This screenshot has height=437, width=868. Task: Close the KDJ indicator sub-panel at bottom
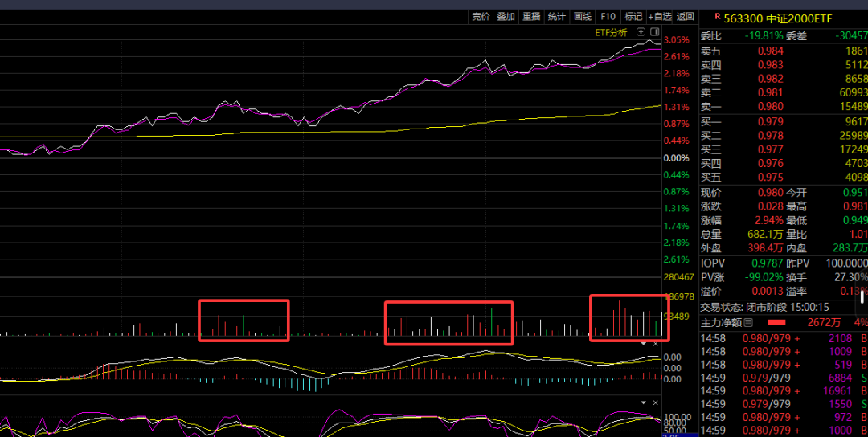click(x=654, y=402)
